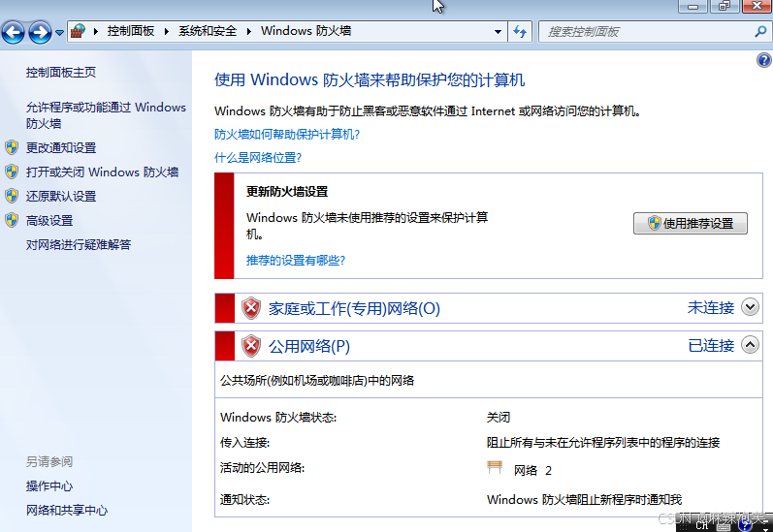Click the network bench icon beside 网络 2
Image resolution: width=773 pixels, height=532 pixels.
[x=495, y=467]
